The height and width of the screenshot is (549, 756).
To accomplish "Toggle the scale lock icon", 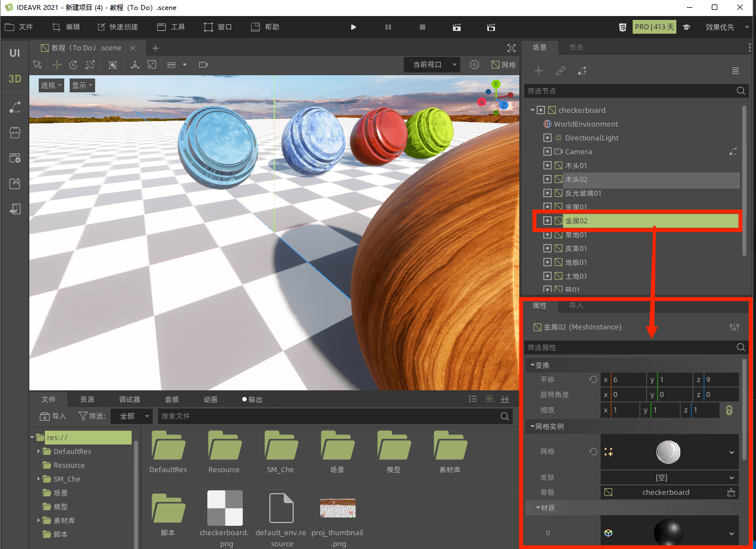I will (x=729, y=410).
